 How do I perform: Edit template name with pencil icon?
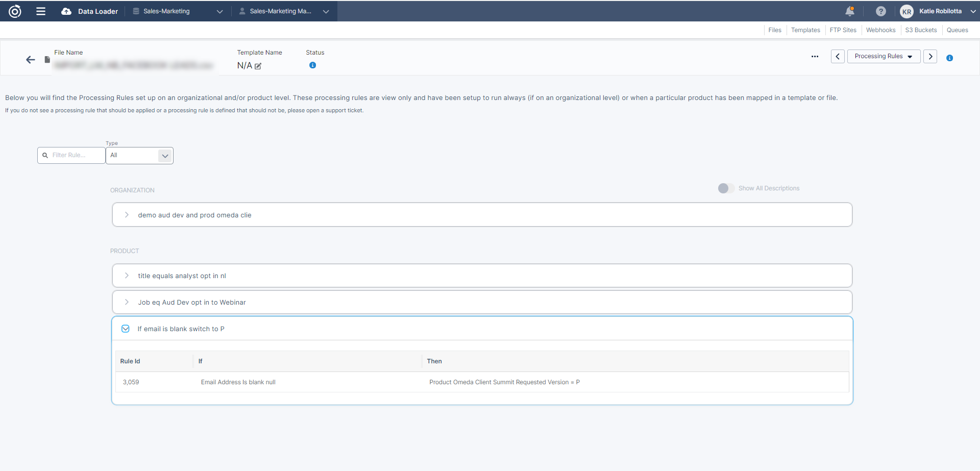tap(258, 66)
